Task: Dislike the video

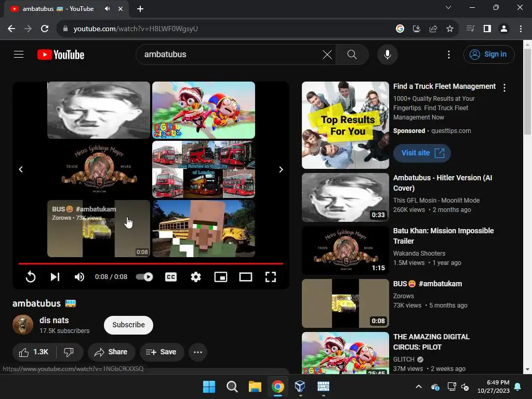Action: [x=69, y=352]
